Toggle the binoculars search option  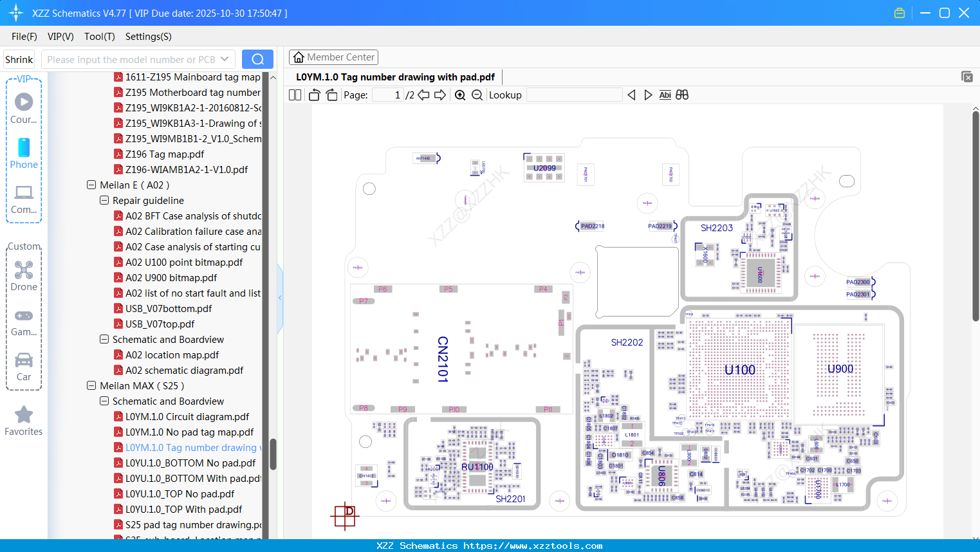pos(682,95)
